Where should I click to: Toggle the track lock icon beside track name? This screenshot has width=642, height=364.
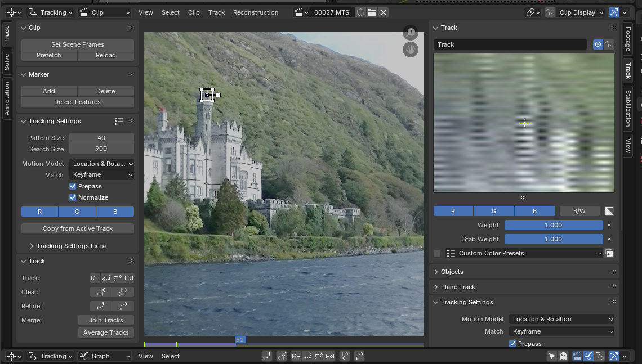609,44
